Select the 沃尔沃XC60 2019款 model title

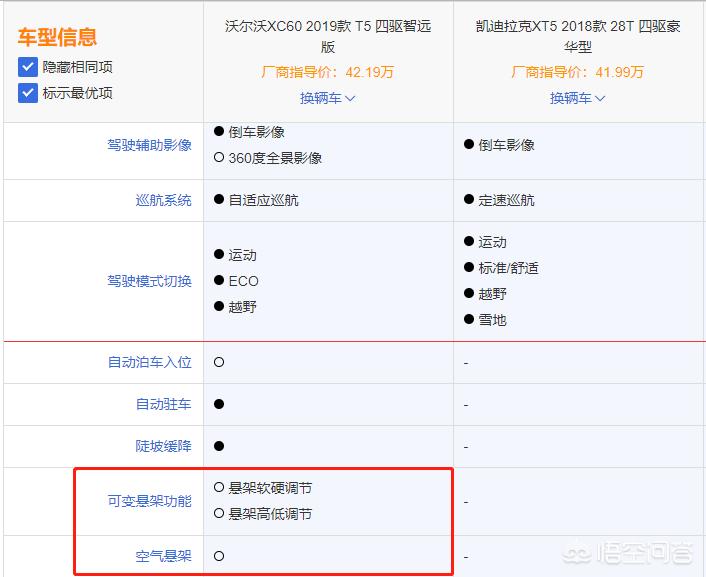pos(328,36)
